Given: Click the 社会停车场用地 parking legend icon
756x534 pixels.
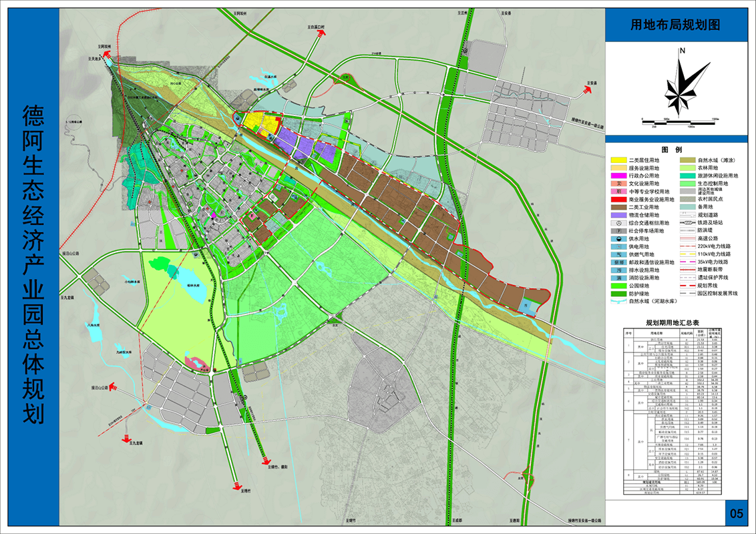Looking at the screenshot, I should click(618, 231).
